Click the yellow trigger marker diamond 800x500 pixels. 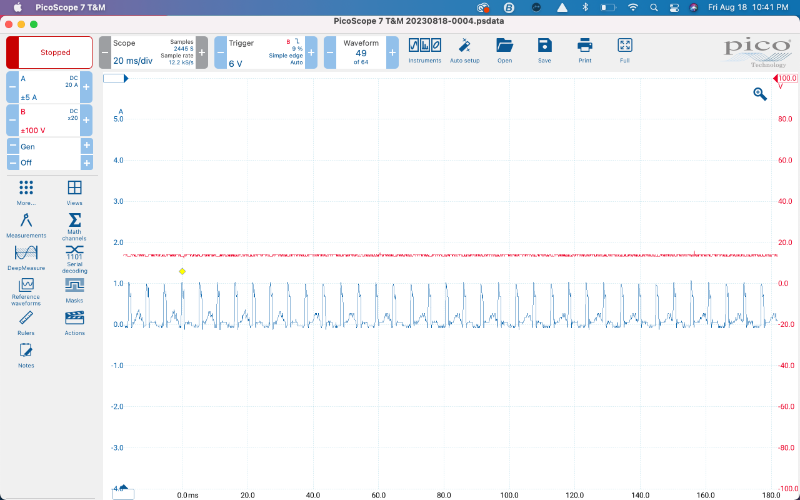[182, 271]
